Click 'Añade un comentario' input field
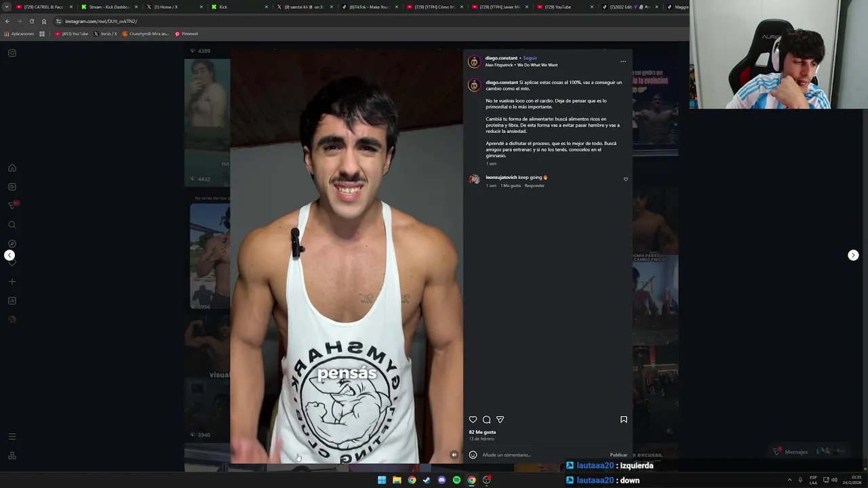The image size is (868, 488). click(542, 455)
